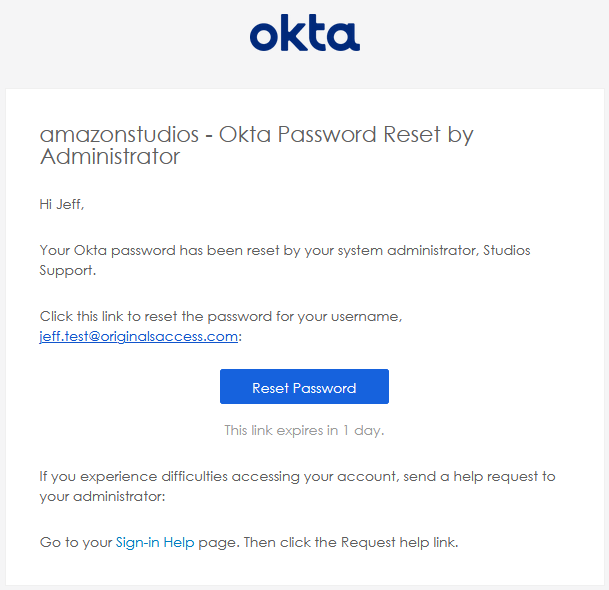Click "Okta Password Reset by" in the heading

(x=346, y=135)
